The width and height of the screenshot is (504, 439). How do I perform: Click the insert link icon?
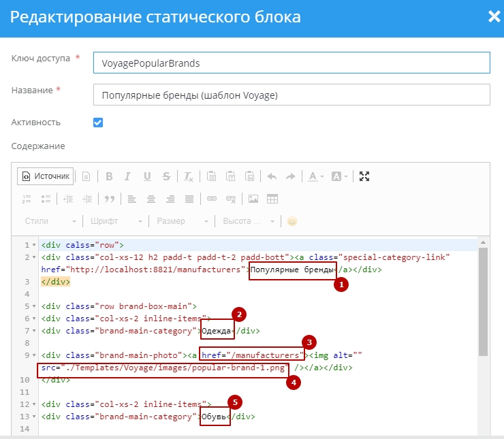[212, 199]
